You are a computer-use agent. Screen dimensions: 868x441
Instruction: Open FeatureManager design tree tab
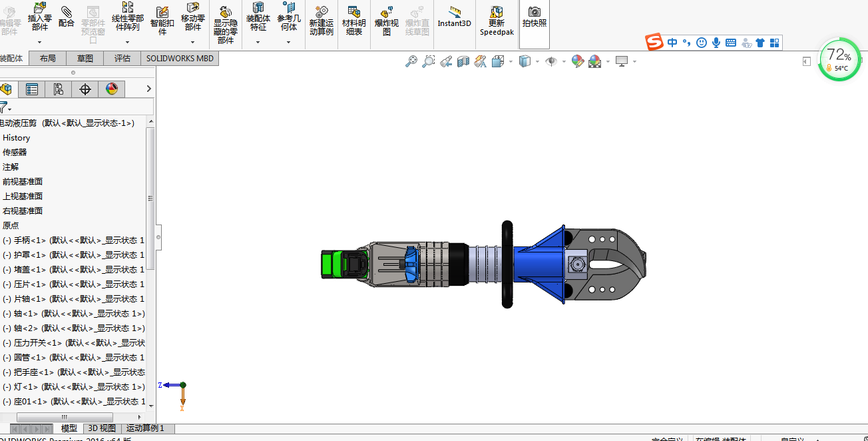point(7,89)
